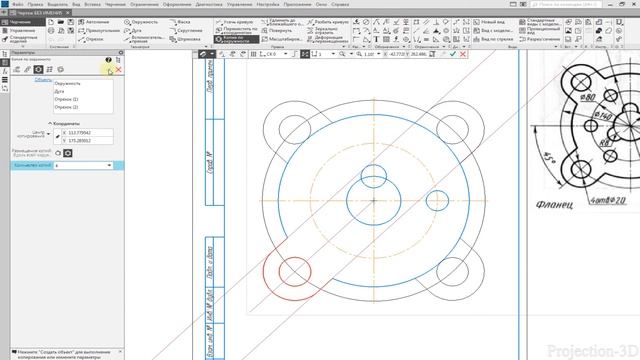Activate the Штриховка hatch tool
The width and height of the screenshot is (640, 360).
pyautogui.click(x=185, y=39)
